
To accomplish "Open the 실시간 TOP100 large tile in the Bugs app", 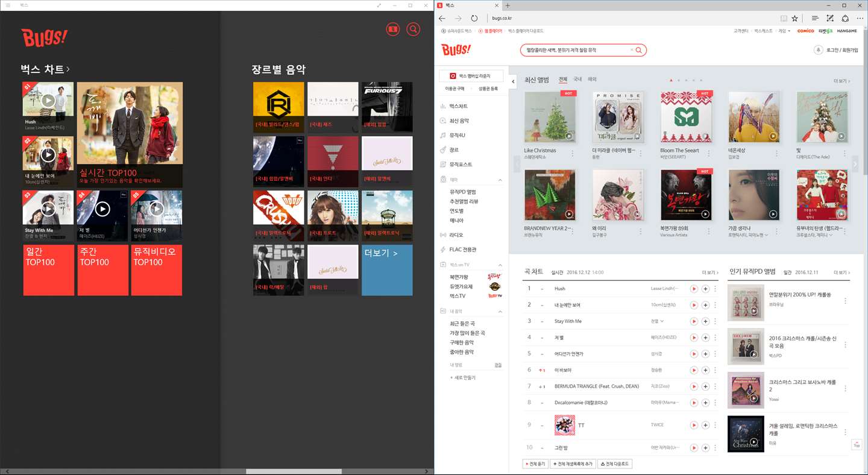I will (130, 134).
